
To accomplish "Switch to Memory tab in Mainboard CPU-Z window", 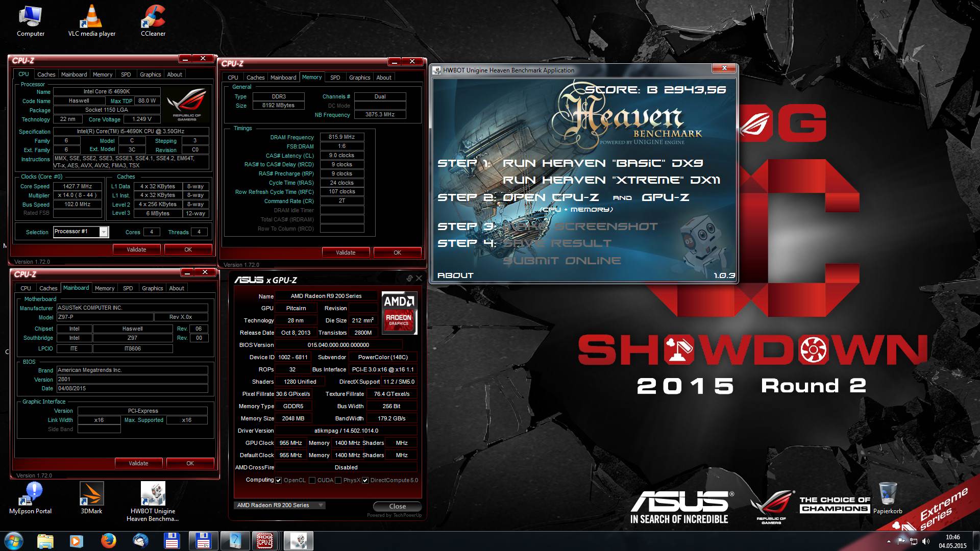I will [x=105, y=288].
